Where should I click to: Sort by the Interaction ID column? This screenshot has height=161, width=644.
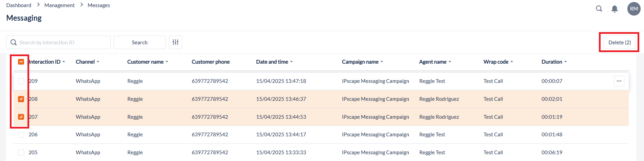[x=45, y=62]
